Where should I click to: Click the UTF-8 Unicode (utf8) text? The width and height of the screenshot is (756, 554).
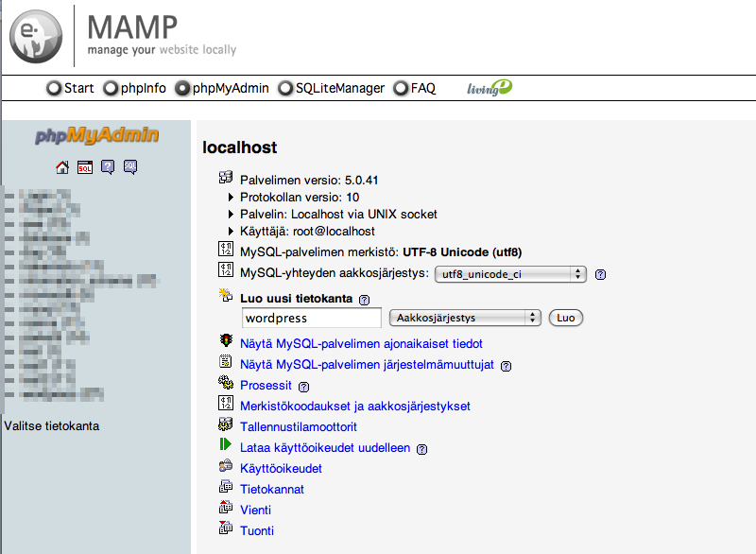click(462, 252)
